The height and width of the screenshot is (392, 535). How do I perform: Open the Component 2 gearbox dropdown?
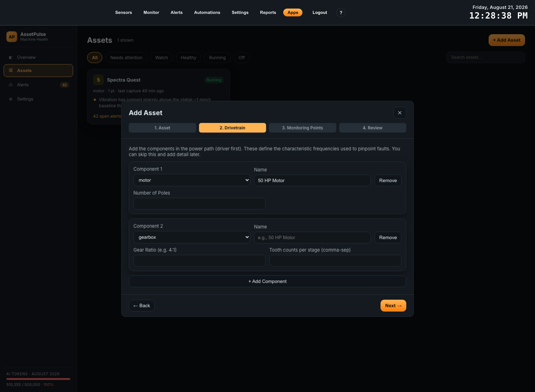tap(192, 237)
